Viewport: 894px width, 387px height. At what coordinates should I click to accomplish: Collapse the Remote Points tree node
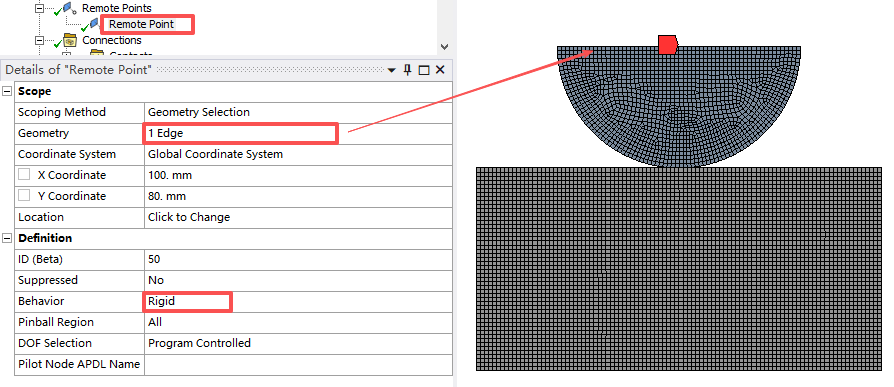coord(39,8)
